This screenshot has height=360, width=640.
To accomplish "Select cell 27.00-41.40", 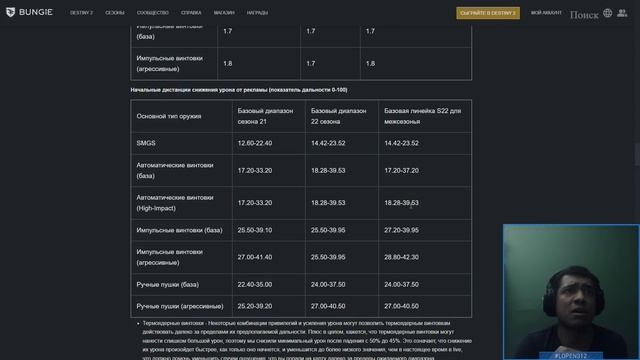I will point(255,257).
